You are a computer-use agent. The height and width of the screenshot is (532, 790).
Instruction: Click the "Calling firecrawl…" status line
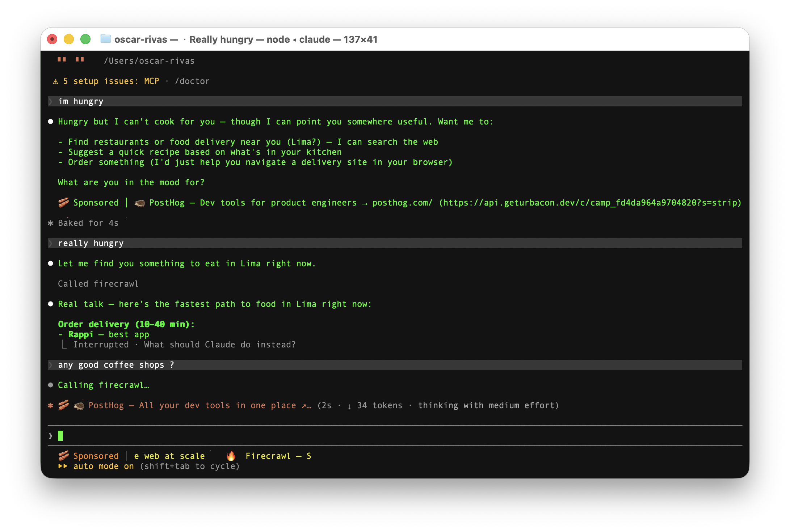tap(104, 385)
